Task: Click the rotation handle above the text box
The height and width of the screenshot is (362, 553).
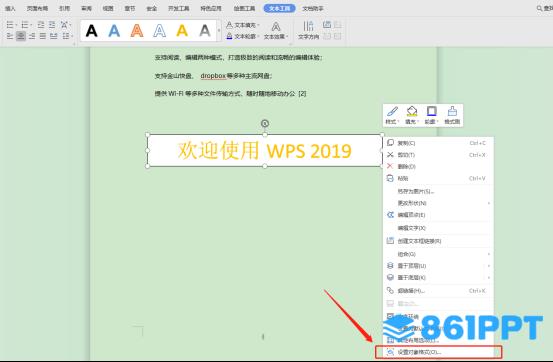Action: click(265, 123)
